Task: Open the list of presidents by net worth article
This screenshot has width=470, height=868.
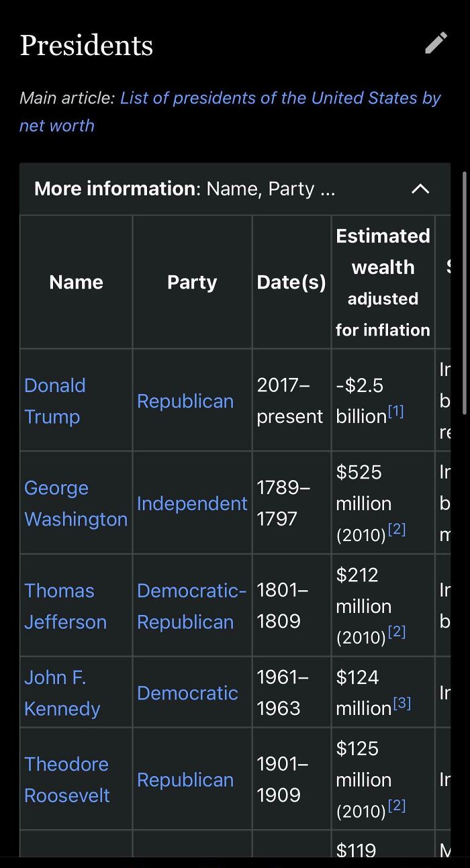Action: tap(279, 98)
